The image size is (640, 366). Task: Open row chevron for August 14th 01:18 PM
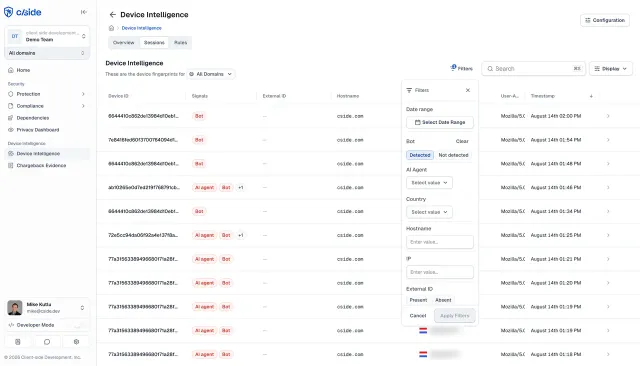click(608, 355)
